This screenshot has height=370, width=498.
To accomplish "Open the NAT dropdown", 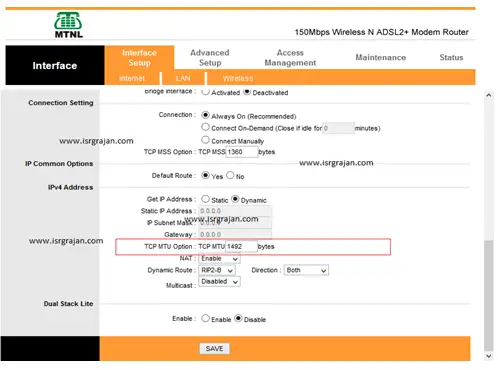I will coord(219,259).
